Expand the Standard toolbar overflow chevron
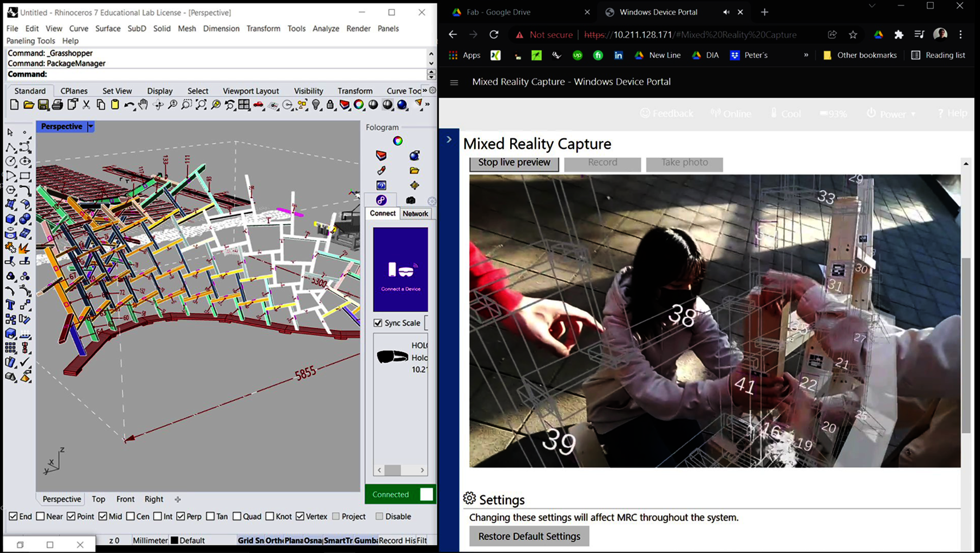 click(427, 105)
